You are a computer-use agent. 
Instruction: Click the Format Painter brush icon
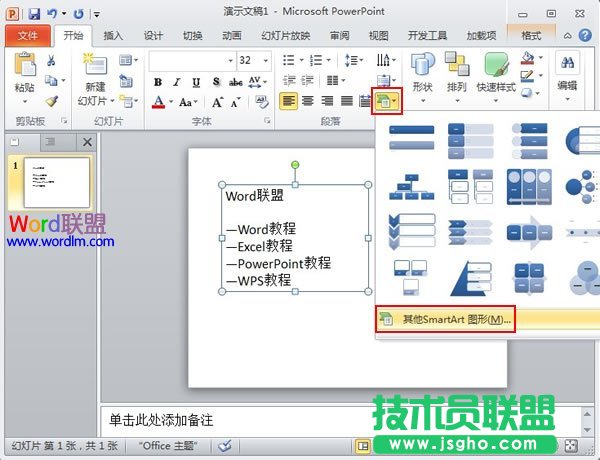point(52,101)
